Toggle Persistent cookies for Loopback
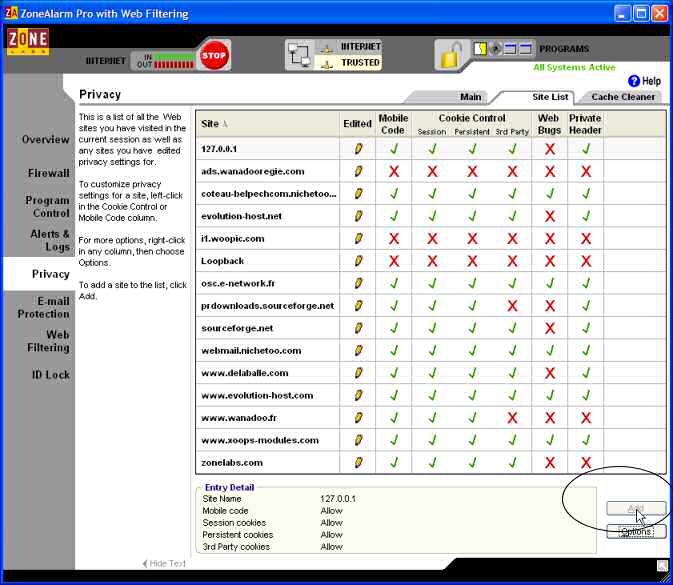The height and width of the screenshot is (585, 673). 472,261
